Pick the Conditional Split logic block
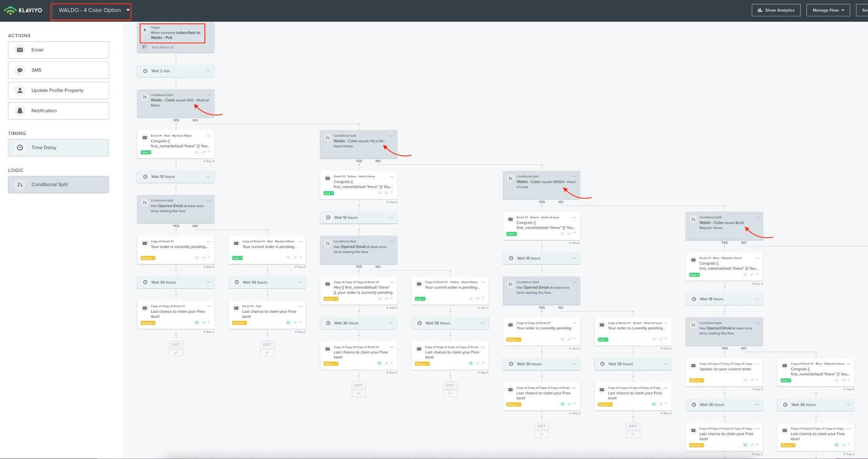Viewport: 868px width, 459px height. (x=58, y=185)
